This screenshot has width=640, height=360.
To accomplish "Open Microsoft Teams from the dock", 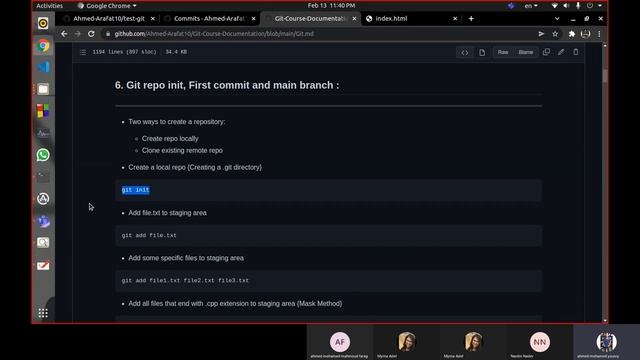I will coord(43,221).
